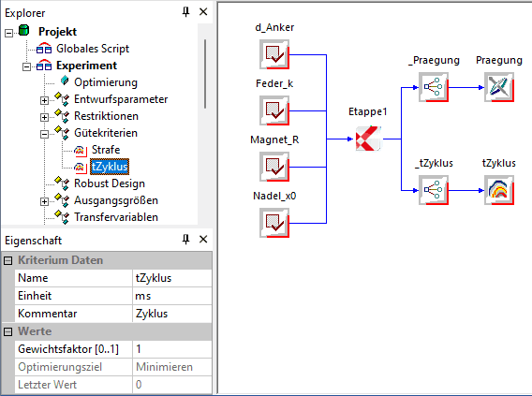
Task: Select the Praegung output node icon
Action: click(499, 87)
